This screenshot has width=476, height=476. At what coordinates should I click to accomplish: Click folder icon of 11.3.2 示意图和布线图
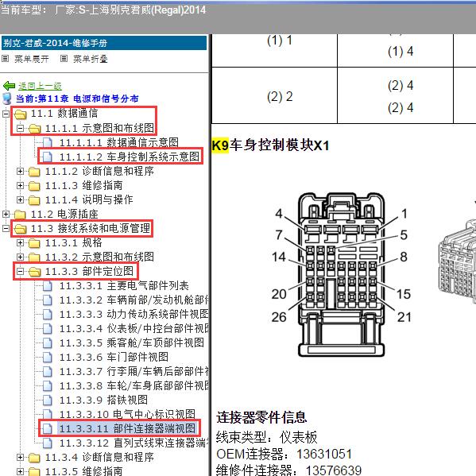34,257
